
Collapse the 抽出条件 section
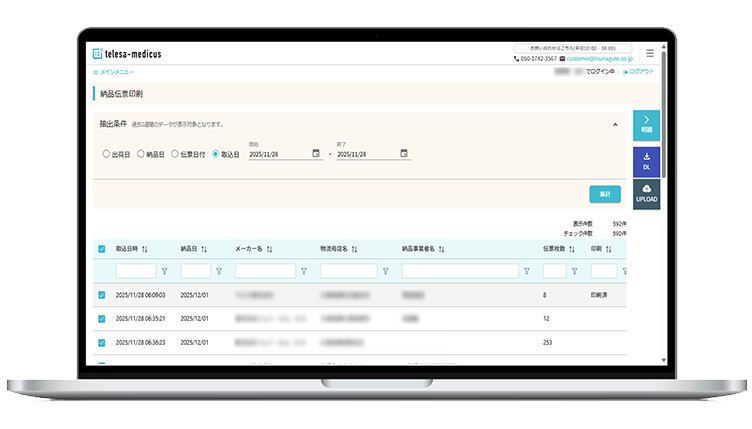point(615,125)
